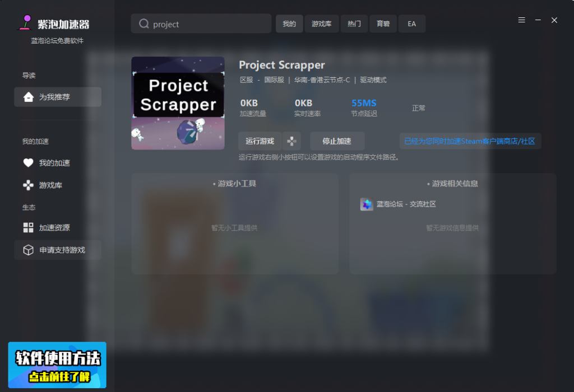The height and width of the screenshot is (392, 574).
Task: Click the 停止加速 button
Action: [x=337, y=141]
